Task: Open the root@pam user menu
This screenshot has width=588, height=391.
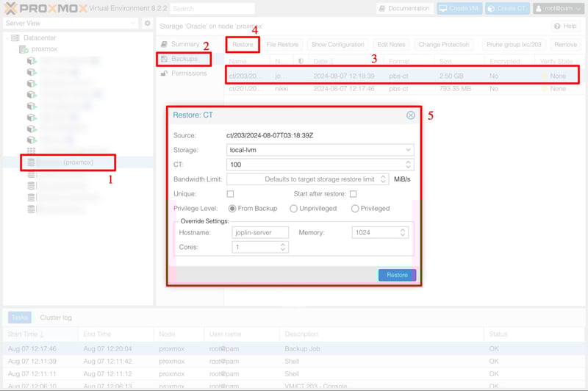Action: [558, 9]
